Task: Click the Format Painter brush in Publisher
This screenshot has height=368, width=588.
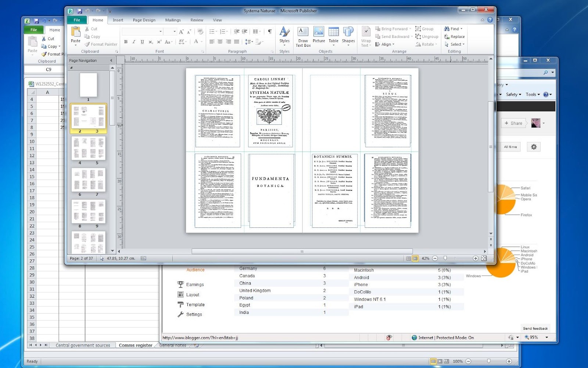Action: coord(87,44)
